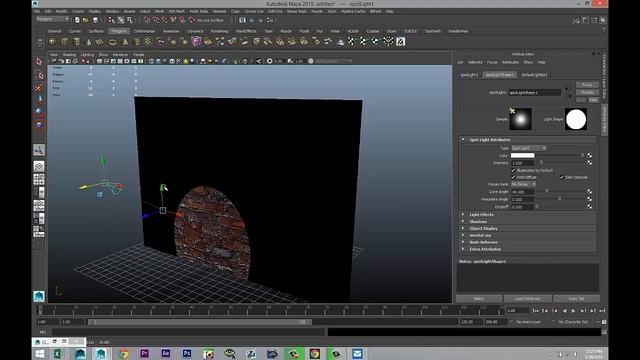Viewport: 640px width, 360px height.
Task: Switch to the spotLight1 tab
Action: pos(469,75)
